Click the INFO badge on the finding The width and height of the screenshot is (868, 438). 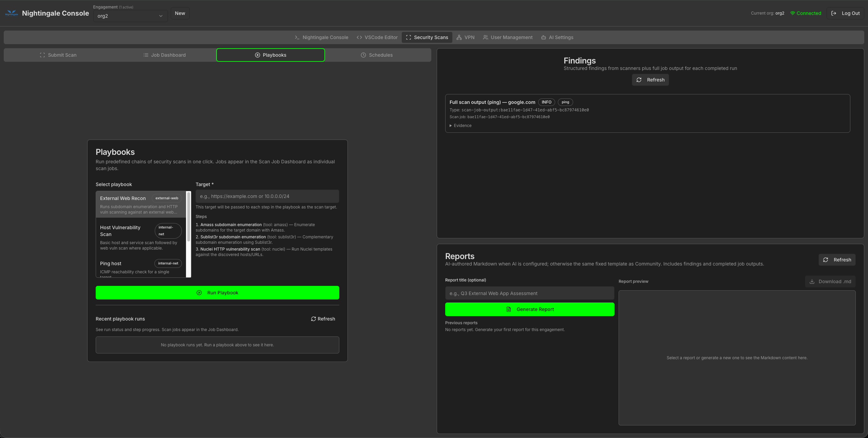coord(546,102)
